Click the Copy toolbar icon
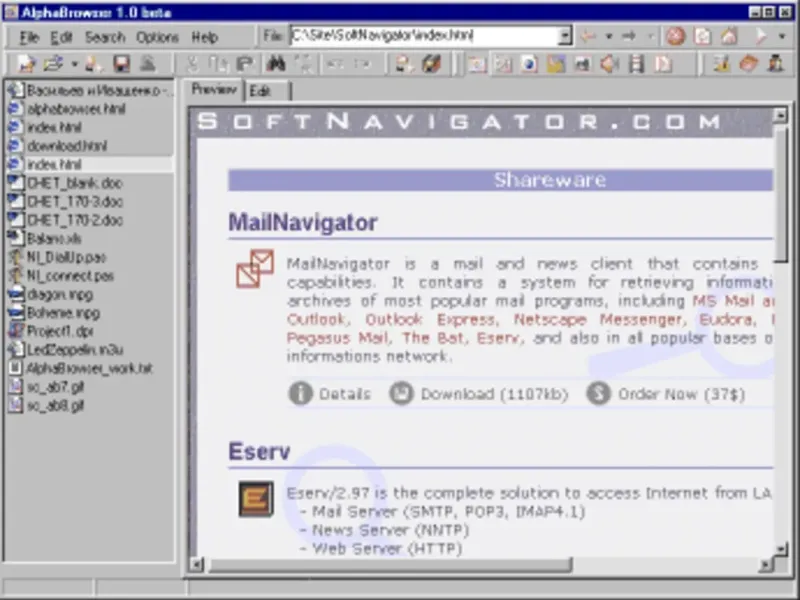Viewport: 800px width, 600px height. click(219, 64)
